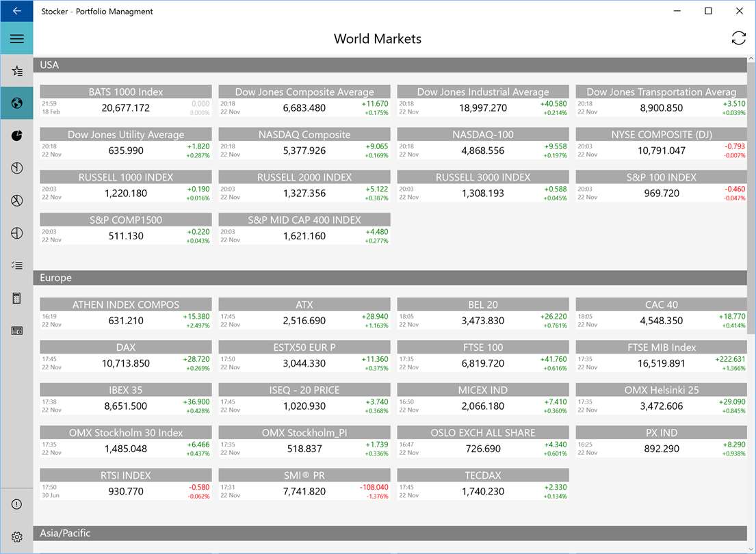756x554 pixels.
Task: Click the ATX value 2,516.690
Action: [304, 321]
